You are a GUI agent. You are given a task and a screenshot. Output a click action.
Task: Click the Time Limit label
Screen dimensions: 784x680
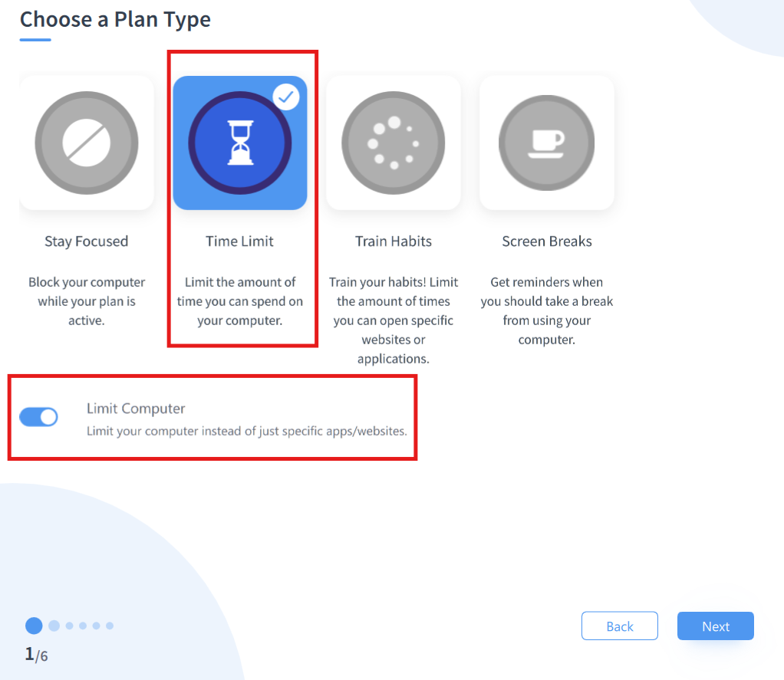(240, 241)
